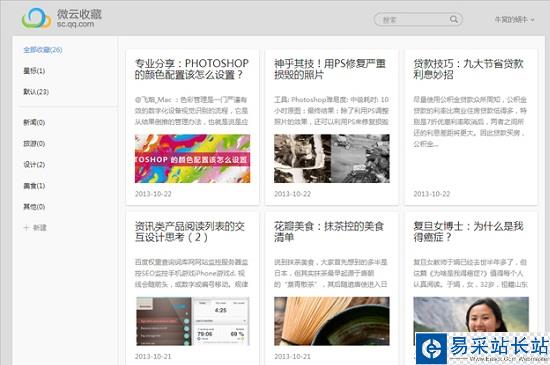Open the sc.qq.com site title link
550x365 pixels.
pos(75,24)
